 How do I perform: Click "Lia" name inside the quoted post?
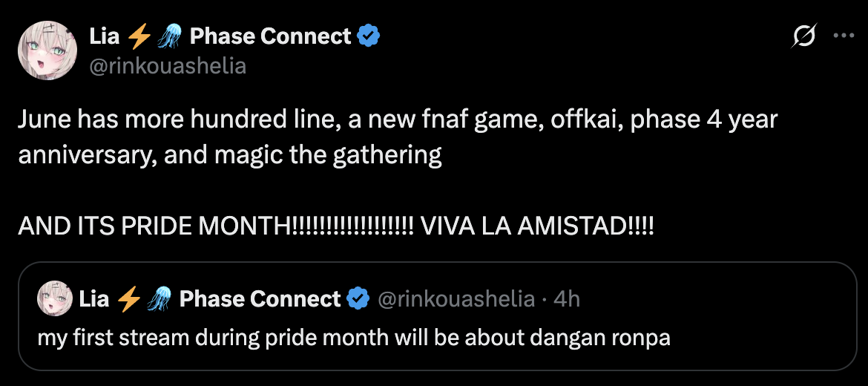94,299
